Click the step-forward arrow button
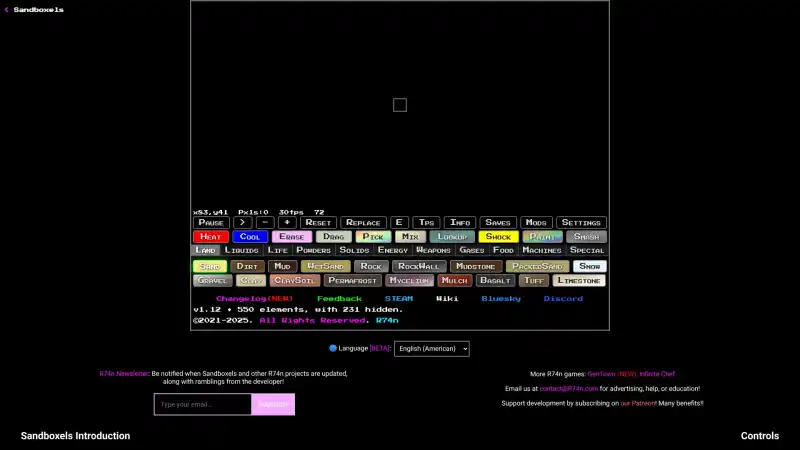800x450 pixels. coord(242,223)
